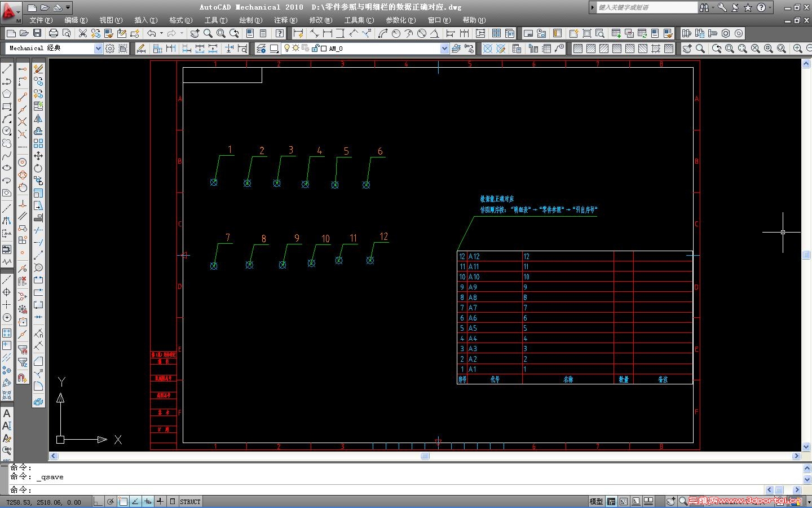This screenshot has height=508, width=812.
Task: Expand the InfoCenter search box arrow
Action: [x=592, y=7]
